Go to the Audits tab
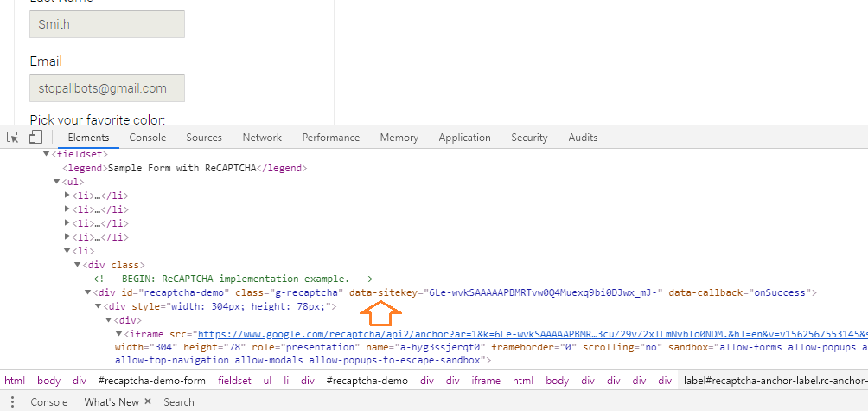Screen dimensions: 868x411 coord(583,138)
